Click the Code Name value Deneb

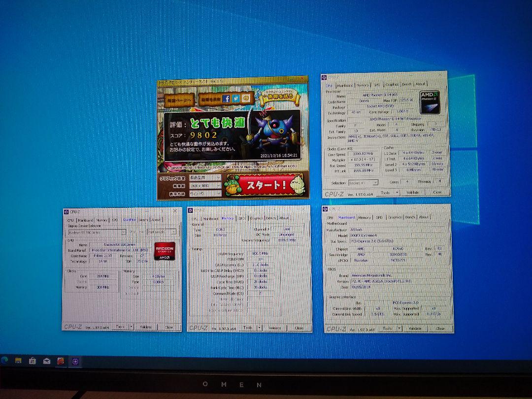pos(364,101)
